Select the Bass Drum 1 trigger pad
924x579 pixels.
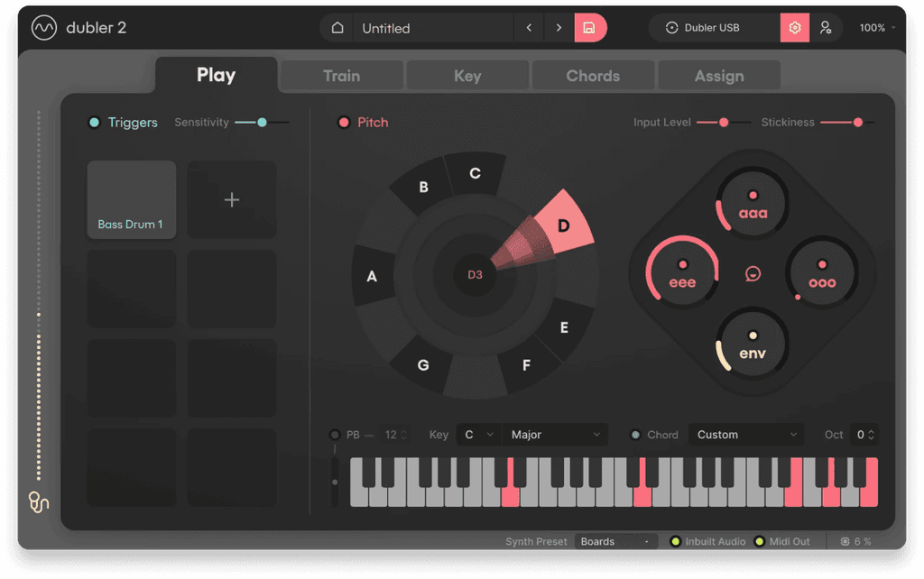pyautogui.click(x=131, y=199)
